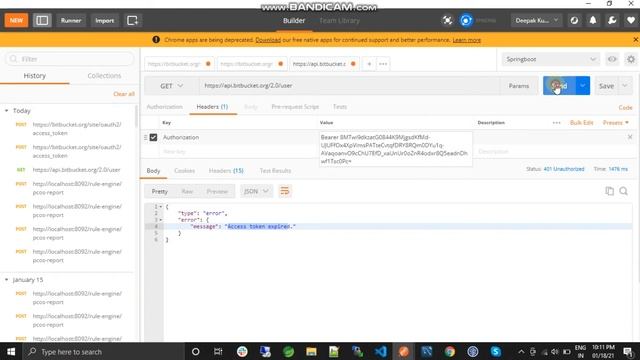Open the GET api.bitbucket.org/2.0/user history entry
Viewport: 640px width, 360px height.
point(76,170)
